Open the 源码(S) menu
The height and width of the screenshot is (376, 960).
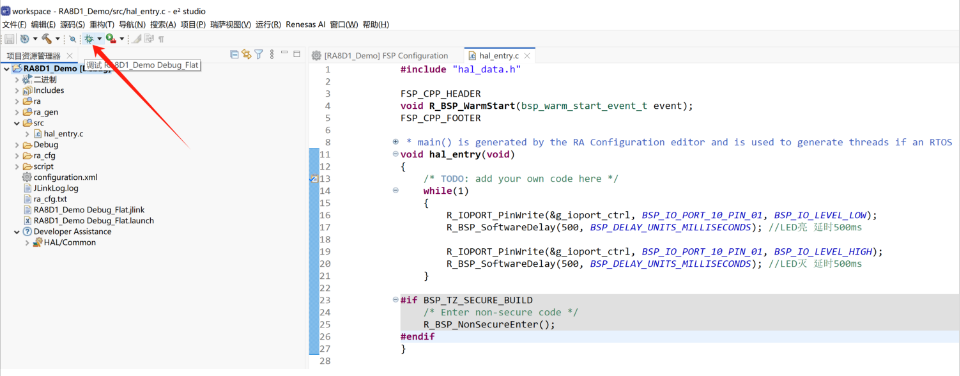(x=72, y=24)
